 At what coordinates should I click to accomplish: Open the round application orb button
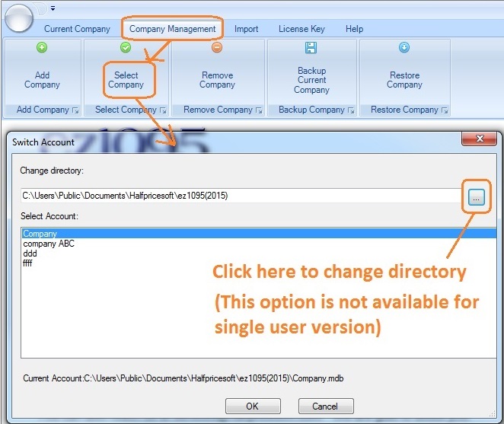click(x=18, y=17)
